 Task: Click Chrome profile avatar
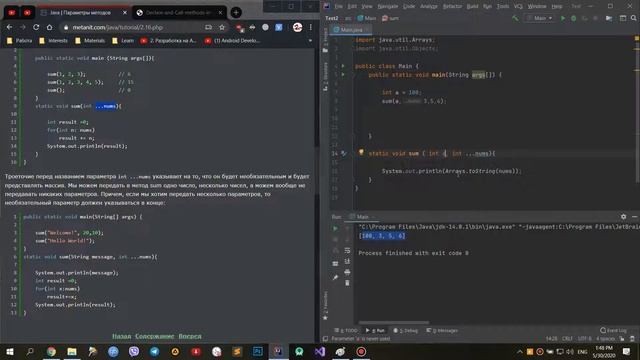point(298,27)
